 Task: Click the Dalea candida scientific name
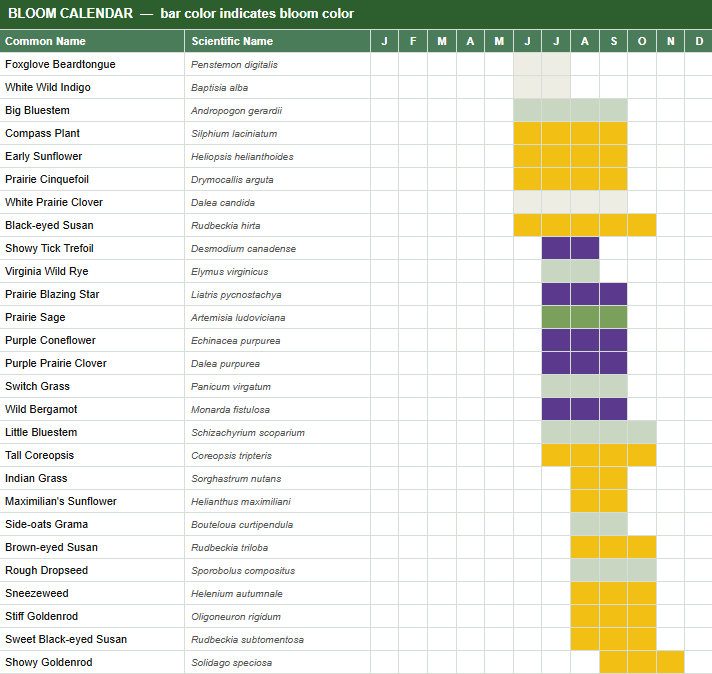click(277, 203)
